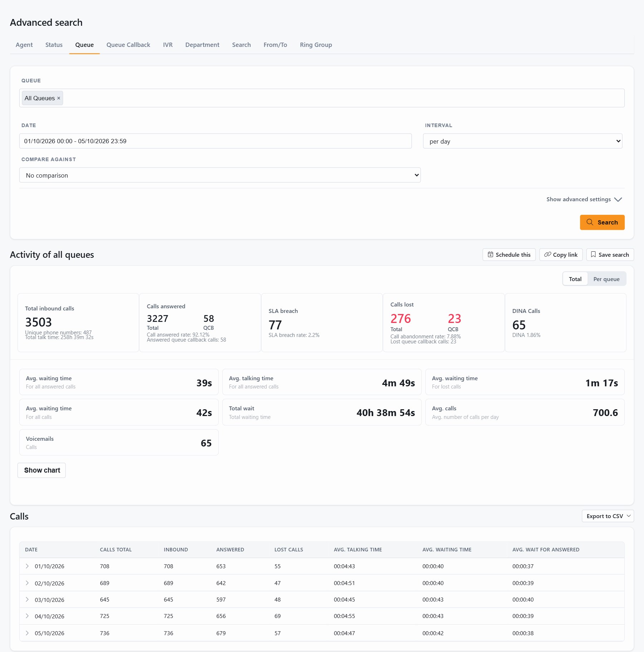Show advanced settings chevron

coord(618,199)
